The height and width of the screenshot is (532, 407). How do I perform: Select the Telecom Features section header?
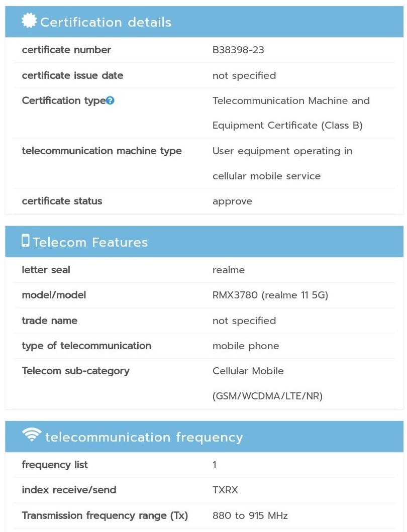click(x=90, y=242)
